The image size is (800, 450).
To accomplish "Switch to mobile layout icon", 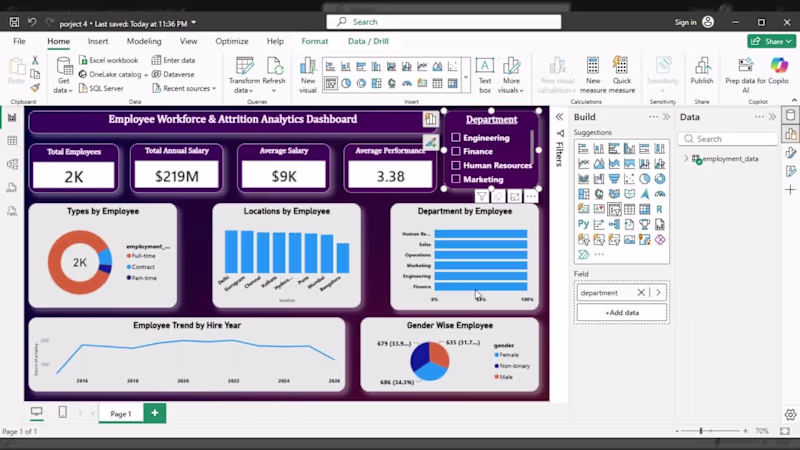I will point(62,412).
